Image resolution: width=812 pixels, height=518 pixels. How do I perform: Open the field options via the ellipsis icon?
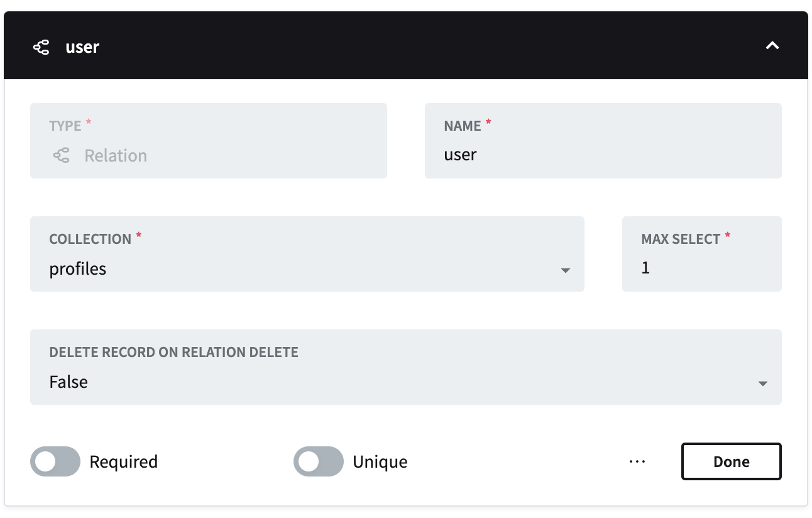637,461
